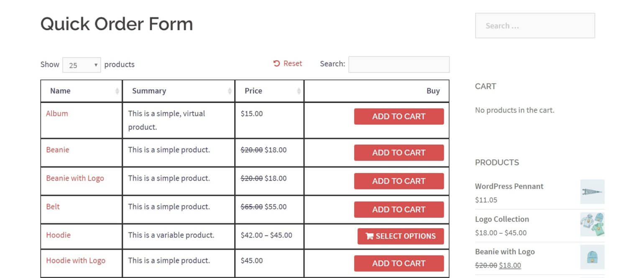Sort table by Summary column arrows
Image resolution: width=644 pixels, height=278 pixels.
click(x=230, y=91)
